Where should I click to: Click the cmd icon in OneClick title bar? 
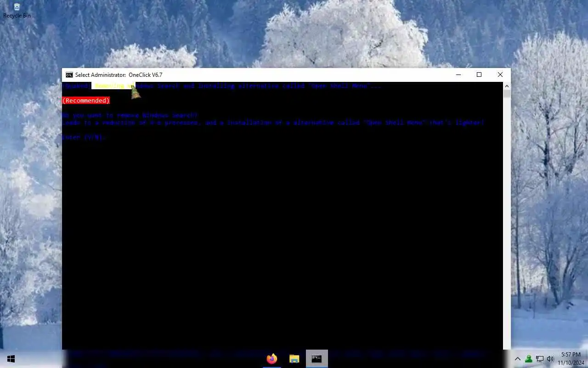[x=69, y=75]
